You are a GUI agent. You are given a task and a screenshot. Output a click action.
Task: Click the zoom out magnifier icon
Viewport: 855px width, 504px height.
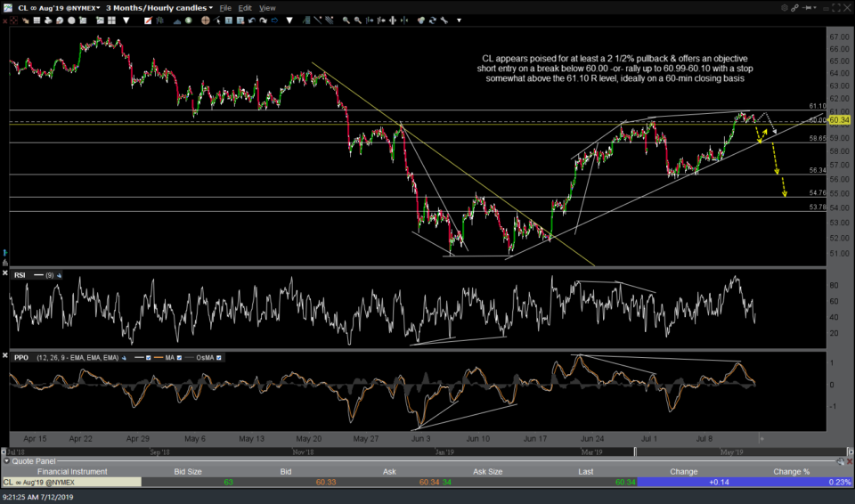point(358,20)
